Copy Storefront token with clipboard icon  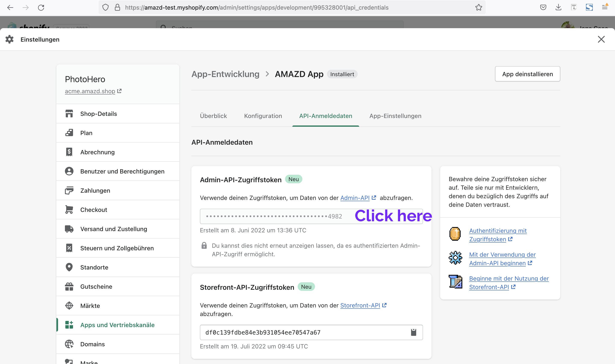(413, 332)
